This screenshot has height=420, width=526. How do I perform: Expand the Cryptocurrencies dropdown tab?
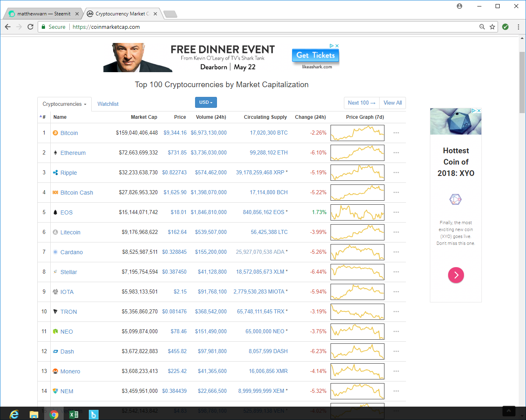[64, 104]
